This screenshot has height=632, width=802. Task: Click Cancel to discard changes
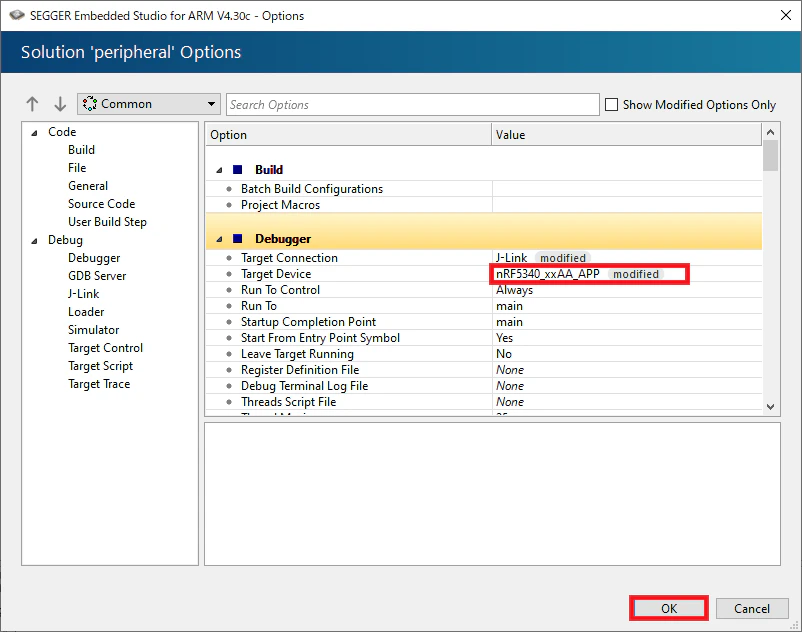pos(752,608)
